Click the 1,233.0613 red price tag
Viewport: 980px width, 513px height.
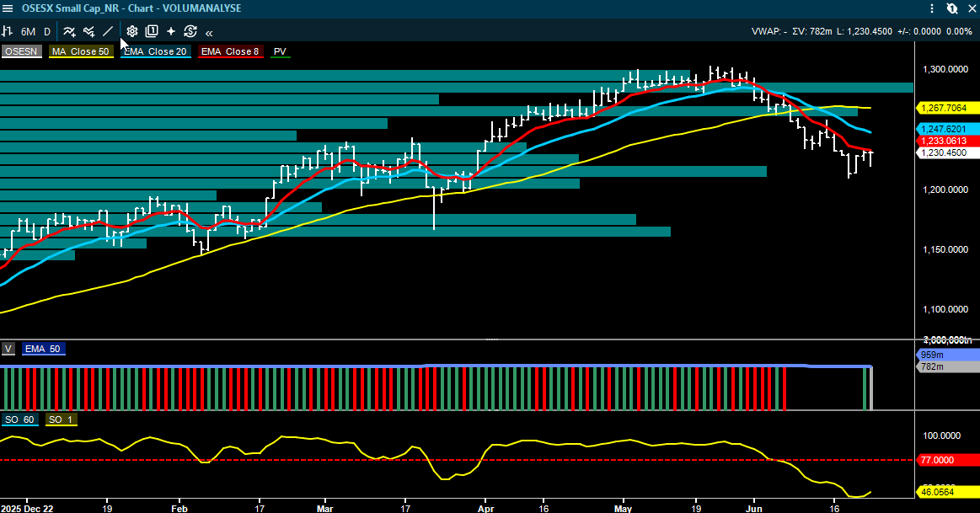pos(947,142)
